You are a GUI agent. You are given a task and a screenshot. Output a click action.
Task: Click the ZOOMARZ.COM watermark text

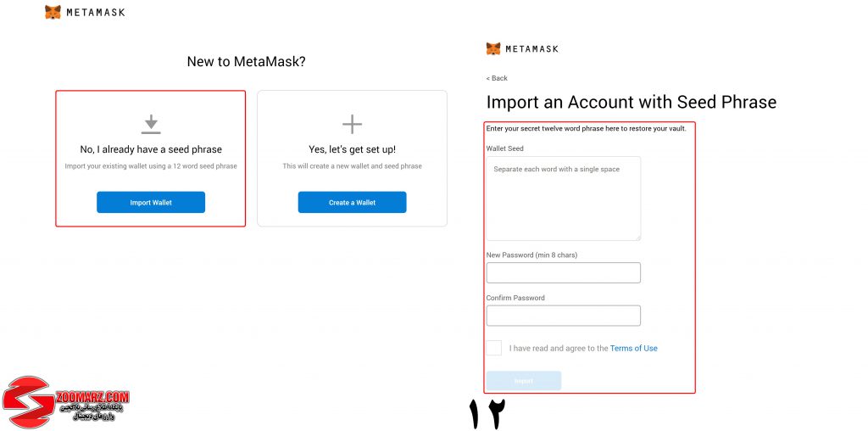point(92,397)
